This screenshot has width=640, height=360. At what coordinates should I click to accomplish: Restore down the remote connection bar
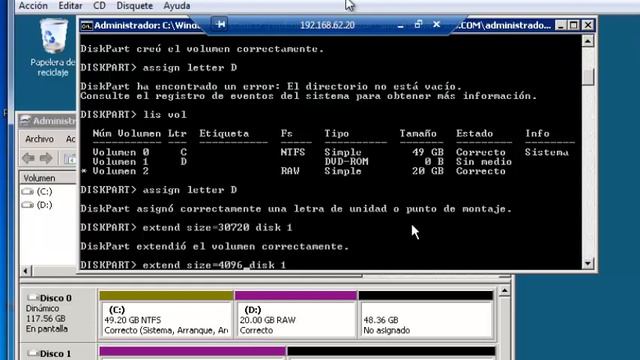[418, 24]
